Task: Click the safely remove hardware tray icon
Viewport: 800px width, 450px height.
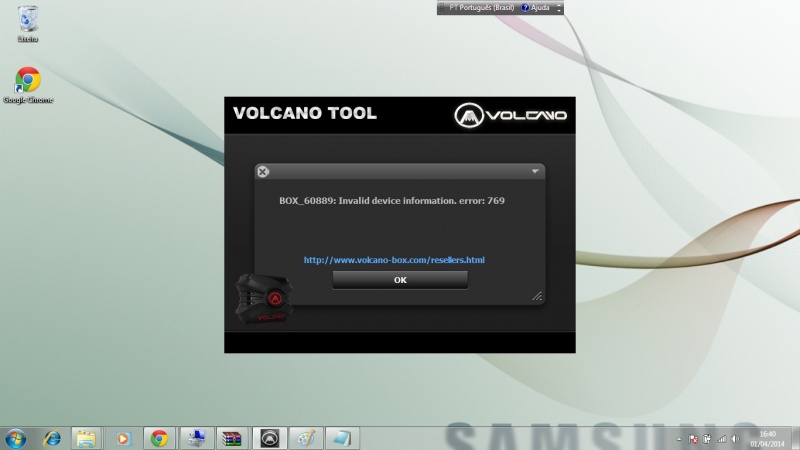Action: coord(707,439)
